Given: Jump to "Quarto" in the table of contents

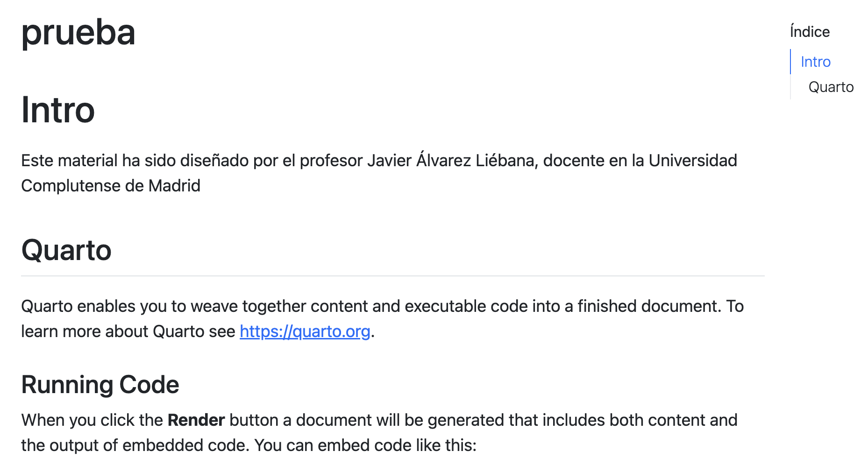Looking at the screenshot, I should [x=831, y=87].
